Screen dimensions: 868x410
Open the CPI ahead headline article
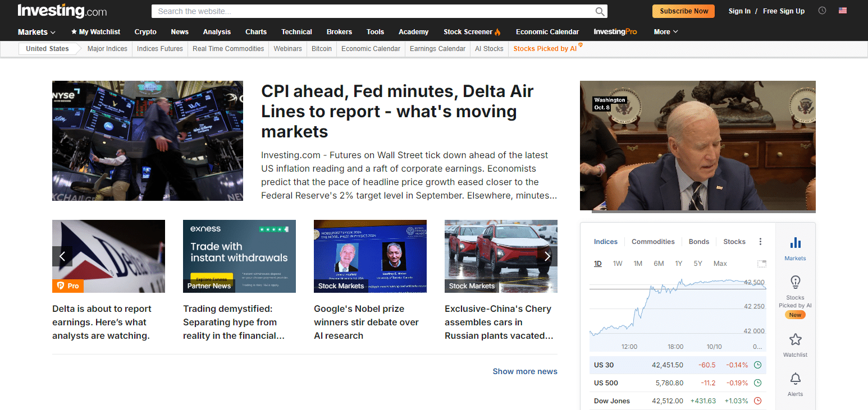[x=398, y=111]
